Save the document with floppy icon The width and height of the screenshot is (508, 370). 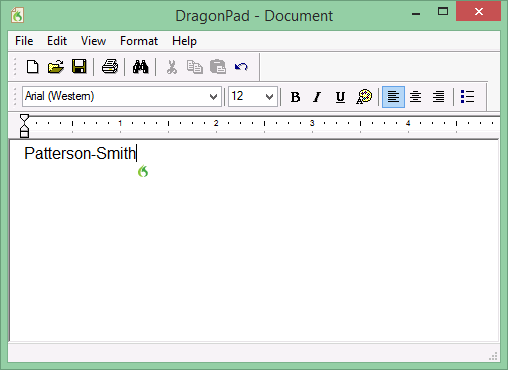79,67
